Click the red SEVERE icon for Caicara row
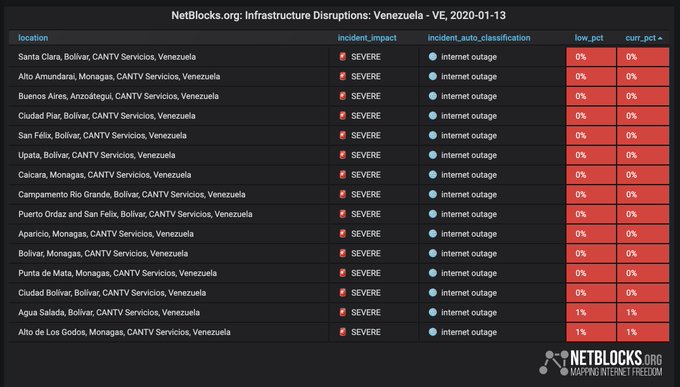Image resolution: width=680 pixels, height=387 pixels. (x=343, y=174)
